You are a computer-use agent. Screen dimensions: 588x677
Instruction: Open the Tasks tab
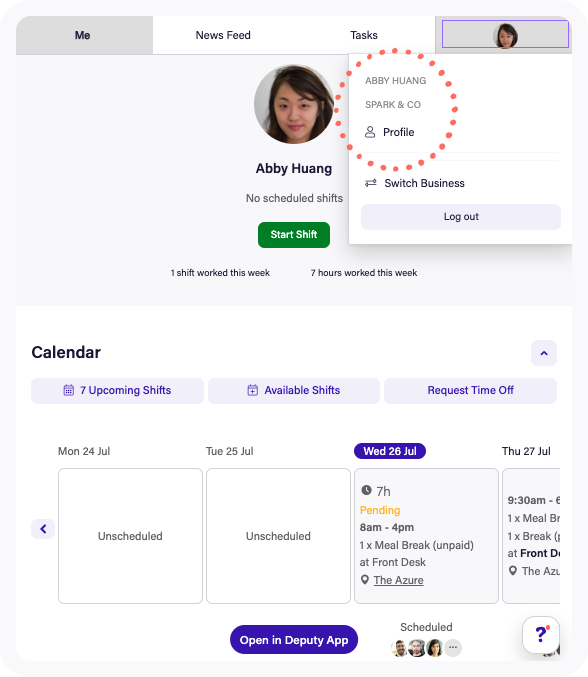coord(364,35)
